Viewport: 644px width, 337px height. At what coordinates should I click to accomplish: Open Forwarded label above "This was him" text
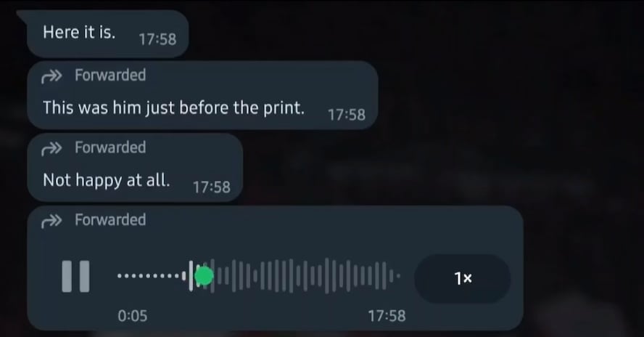point(110,76)
